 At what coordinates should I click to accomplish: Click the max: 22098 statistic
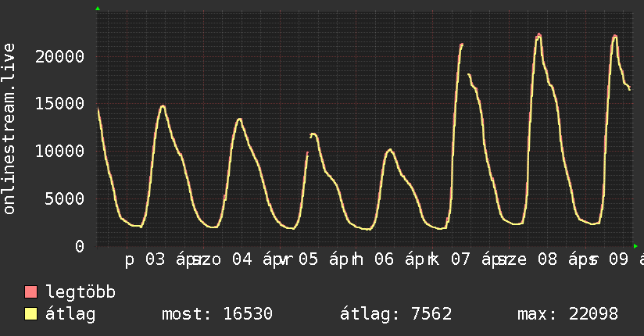(567, 314)
